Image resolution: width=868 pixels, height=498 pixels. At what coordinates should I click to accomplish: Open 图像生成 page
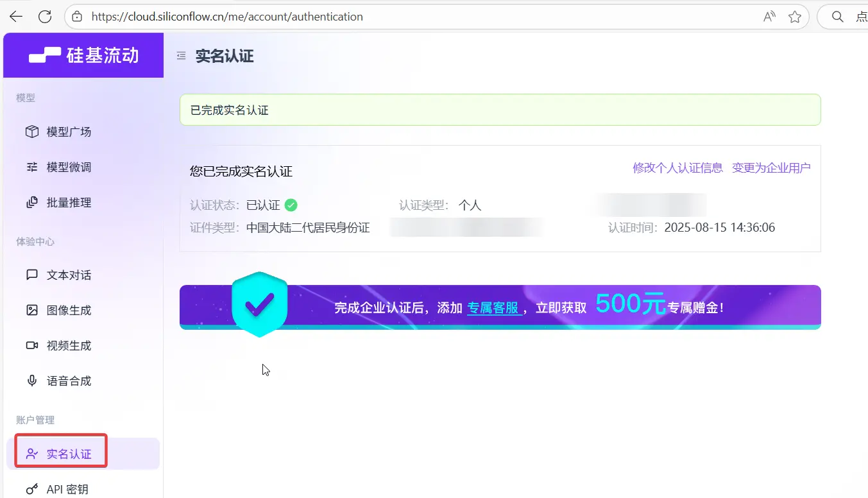tap(69, 310)
